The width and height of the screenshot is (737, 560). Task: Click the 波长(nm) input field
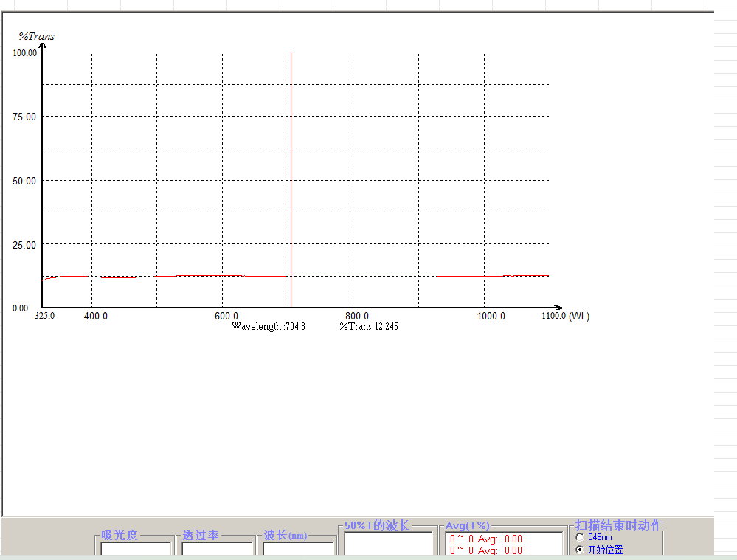(x=298, y=549)
